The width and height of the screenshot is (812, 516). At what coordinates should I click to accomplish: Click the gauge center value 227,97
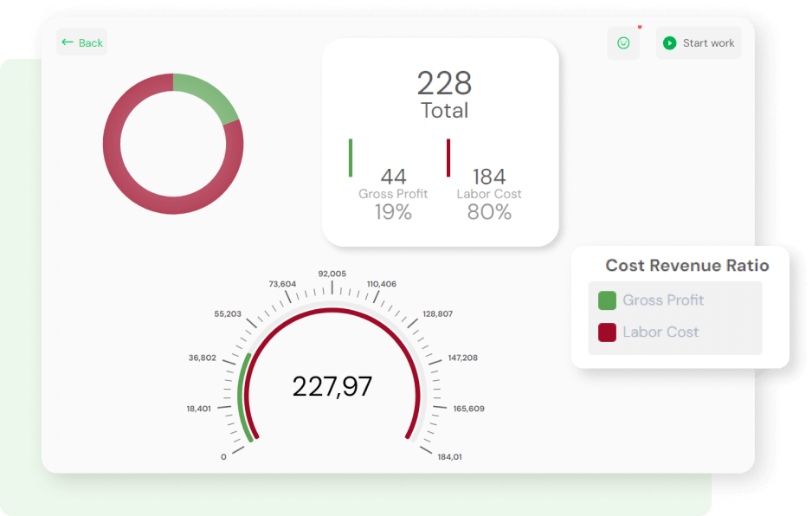(x=332, y=386)
